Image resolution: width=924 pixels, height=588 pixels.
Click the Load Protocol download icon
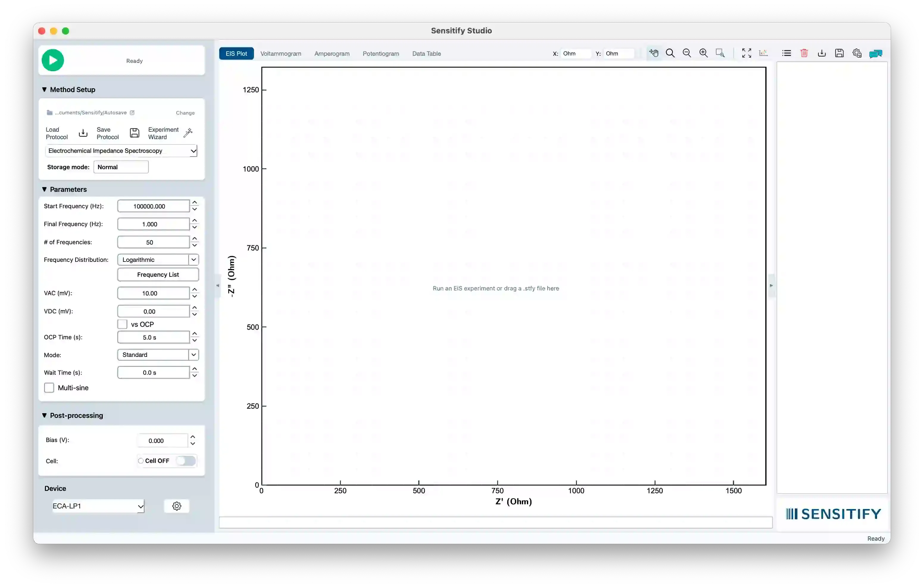(83, 133)
